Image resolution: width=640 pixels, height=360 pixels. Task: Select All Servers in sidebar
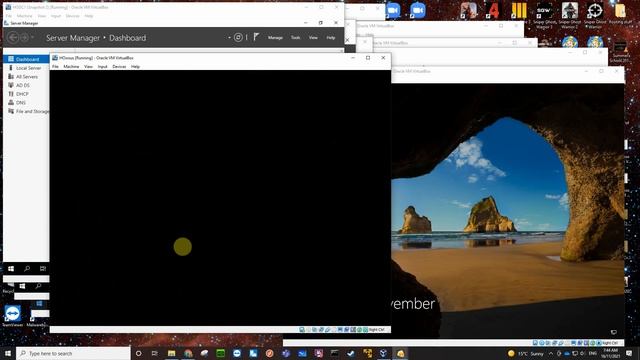[26, 77]
